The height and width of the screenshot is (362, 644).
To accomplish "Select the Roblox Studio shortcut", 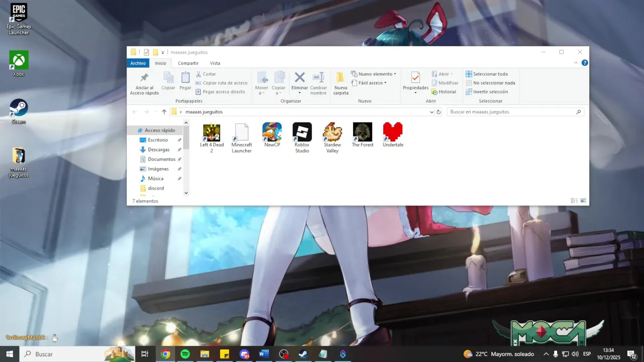I will [302, 137].
